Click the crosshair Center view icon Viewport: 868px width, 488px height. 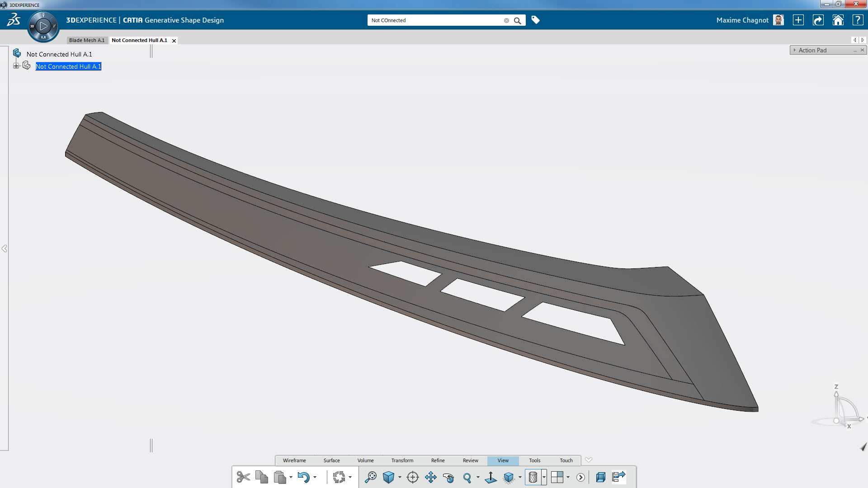tap(413, 477)
